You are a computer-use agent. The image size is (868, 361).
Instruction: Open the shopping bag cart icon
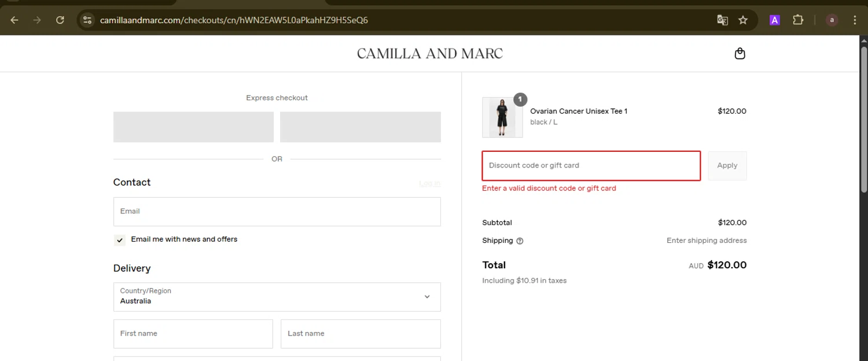(740, 53)
